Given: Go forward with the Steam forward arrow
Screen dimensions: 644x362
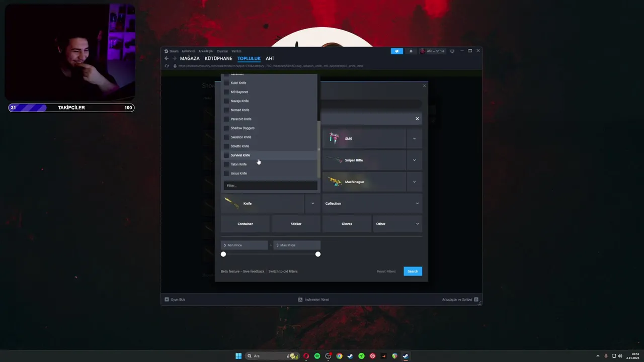Looking at the screenshot, I should coord(174,59).
